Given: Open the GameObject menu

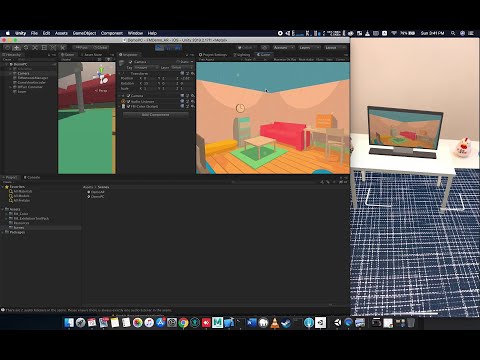Looking at the screenshot, I should pos(84,33).
